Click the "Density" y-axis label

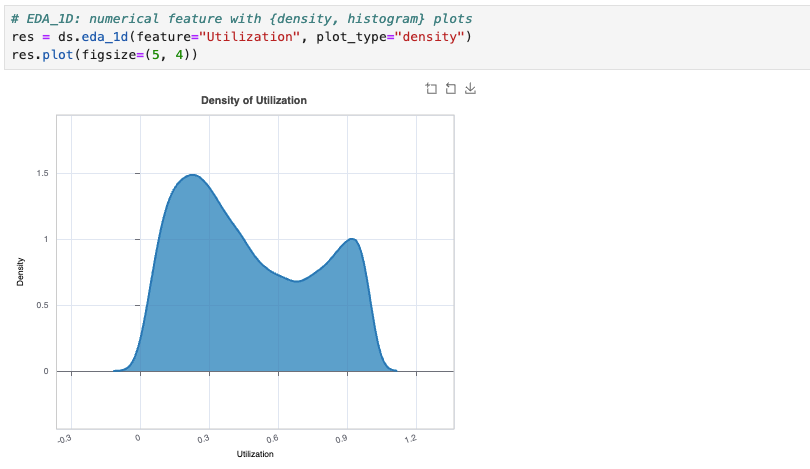coord(20,272)
